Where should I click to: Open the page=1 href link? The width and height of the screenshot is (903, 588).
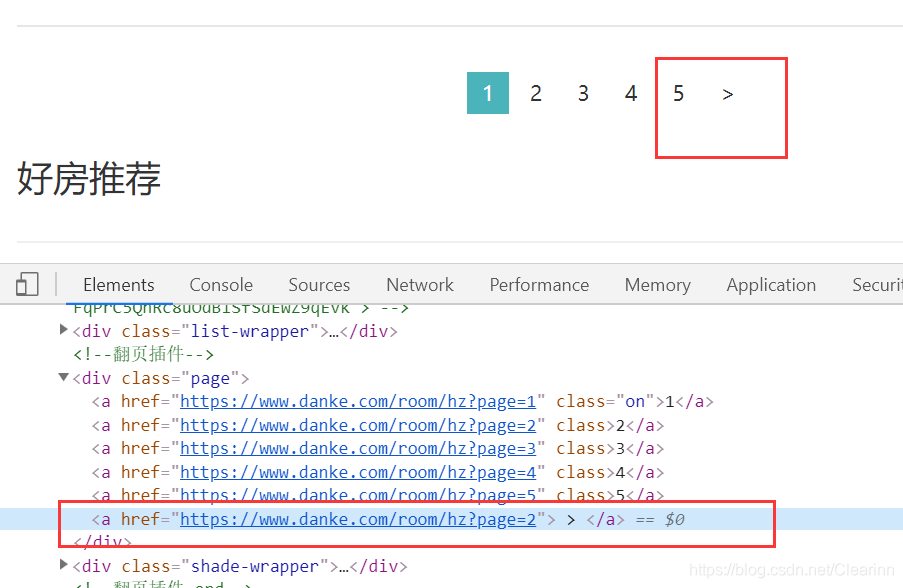(358, 402)
